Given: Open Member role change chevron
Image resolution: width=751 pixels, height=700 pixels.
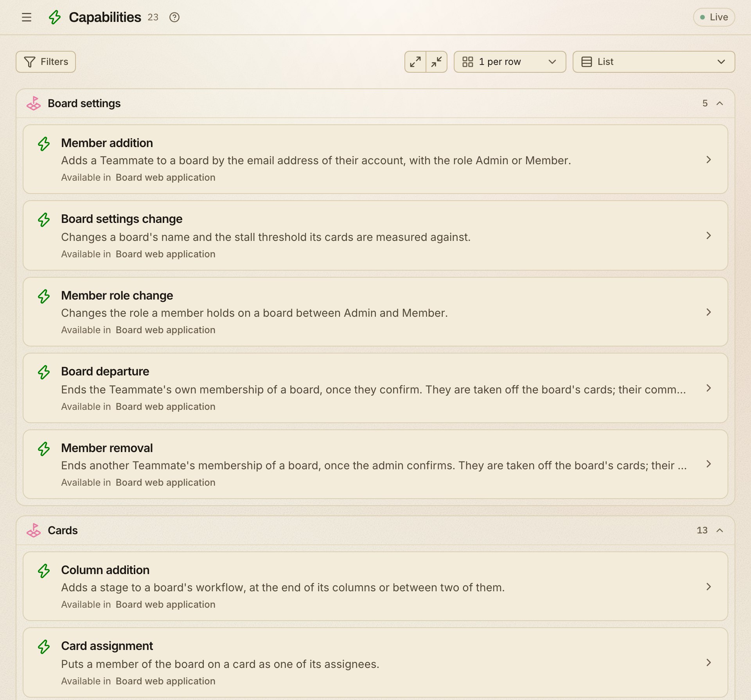Looking at the screenshot, I should coord(708,312).
